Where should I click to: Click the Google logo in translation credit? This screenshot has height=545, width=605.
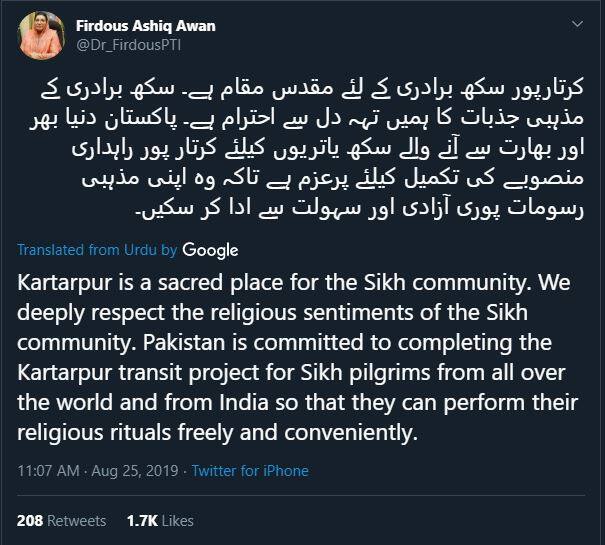[x=209, y=249]
